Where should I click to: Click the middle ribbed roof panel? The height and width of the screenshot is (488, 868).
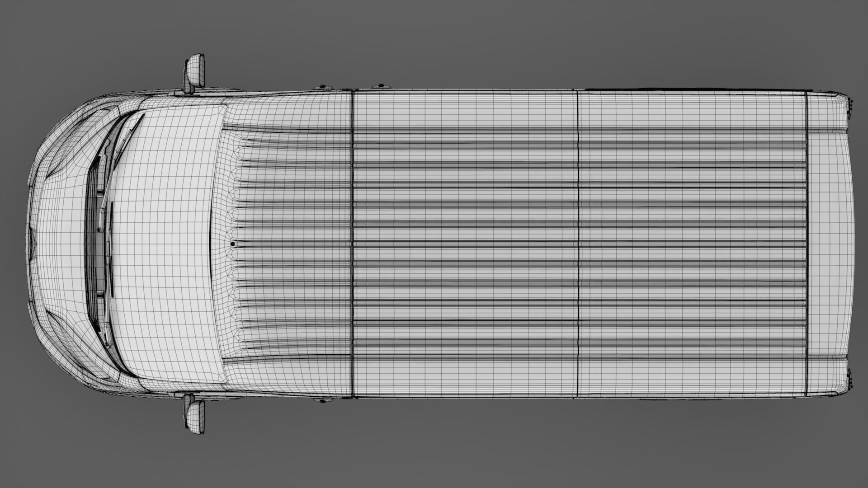[x=466, y=244]
